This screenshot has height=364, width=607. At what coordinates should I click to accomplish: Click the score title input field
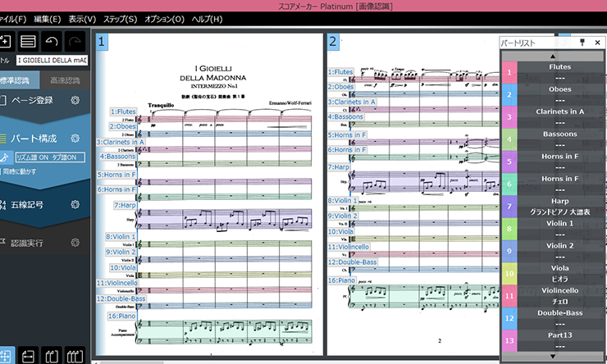tap(50, 61)
